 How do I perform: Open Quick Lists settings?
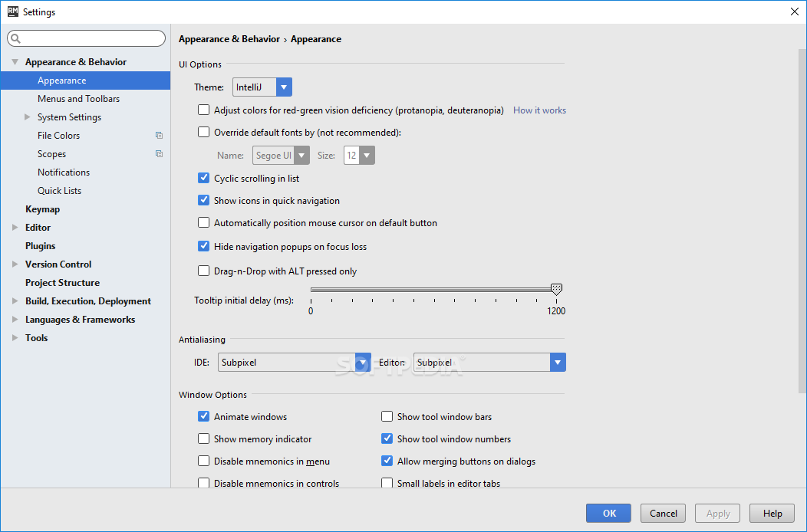click(x=59, y=190)
